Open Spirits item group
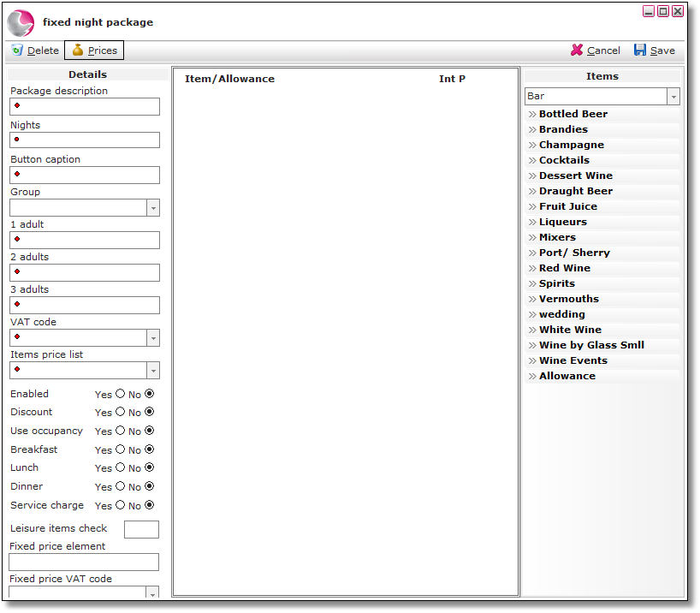 (602, 283)
